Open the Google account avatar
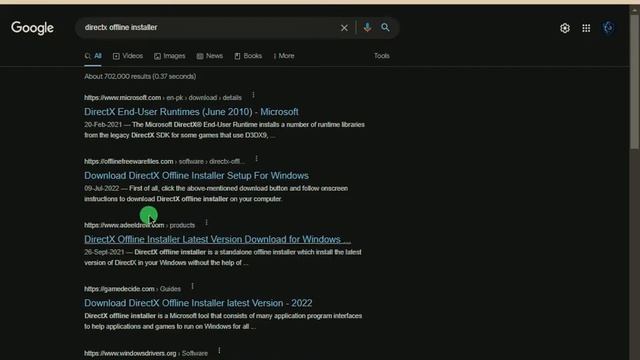Viewport: 640px width, 360px height. pyautogui.click(x=608, y=28)
